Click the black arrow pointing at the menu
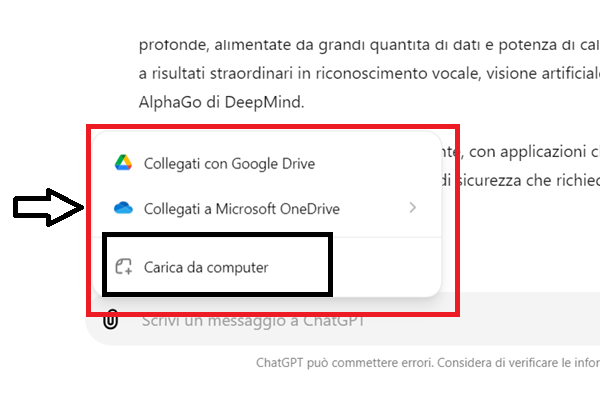 click(x=47, y=207)
